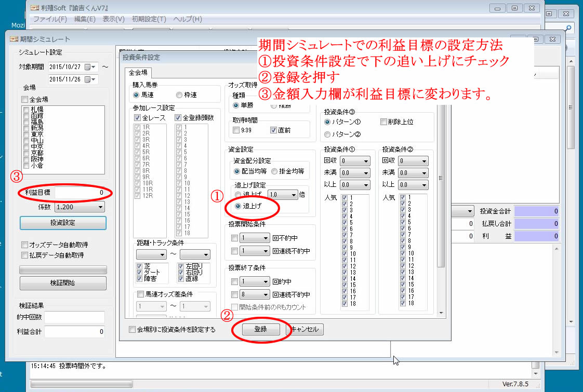The image size is (583, 392).
Task: Check オッズデータ自動取得 option
Action: (24, 245)
